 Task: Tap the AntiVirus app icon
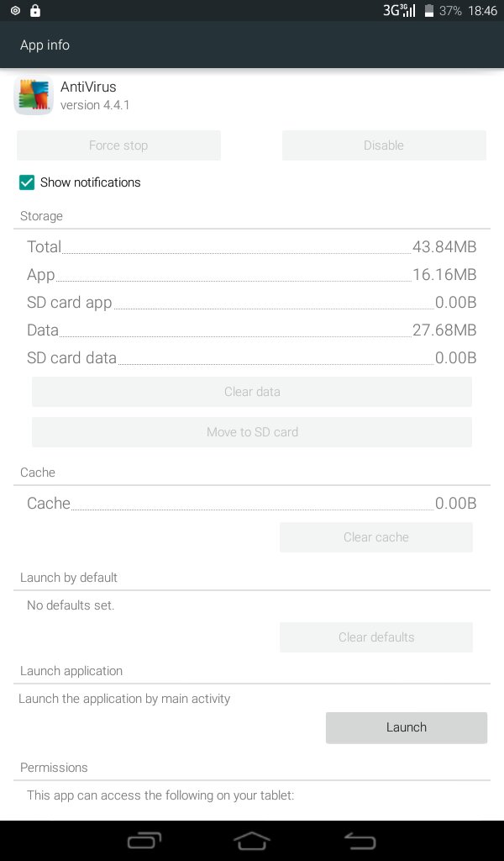[x=34, y=96]
